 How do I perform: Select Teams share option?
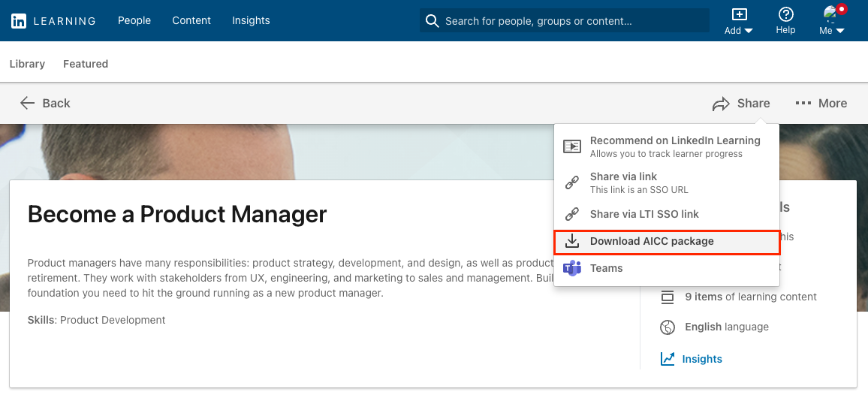coord(667,268)
